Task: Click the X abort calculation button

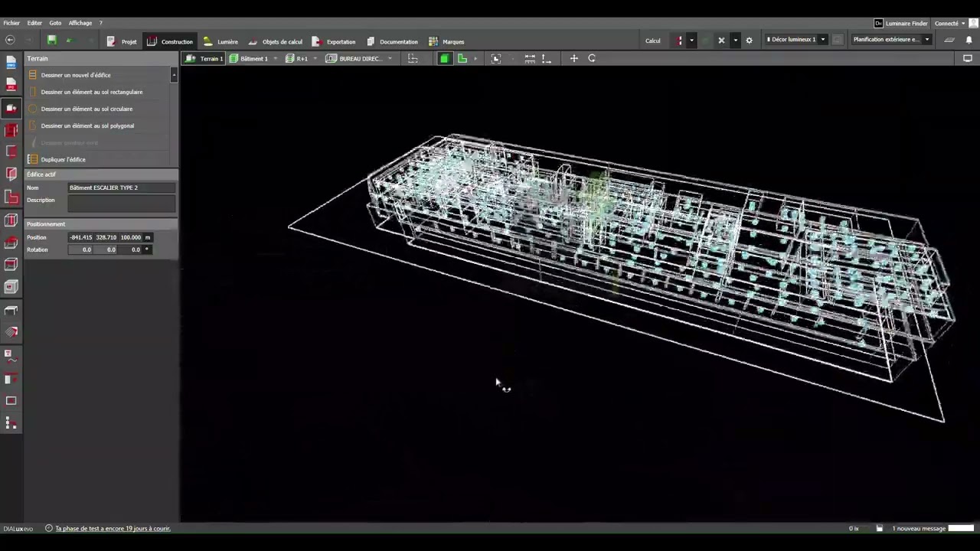Action: pos(721,40)
